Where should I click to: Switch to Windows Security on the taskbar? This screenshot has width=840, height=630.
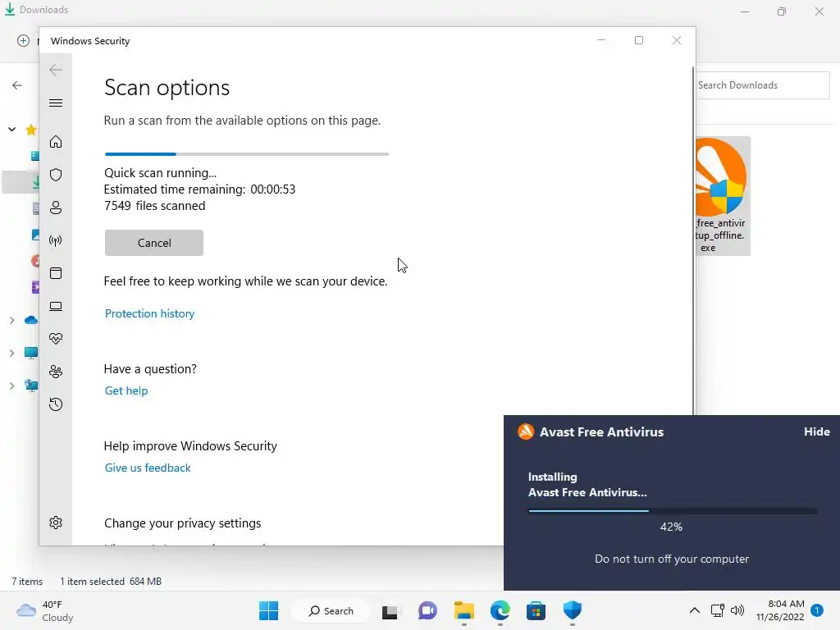tap(572, 610)
